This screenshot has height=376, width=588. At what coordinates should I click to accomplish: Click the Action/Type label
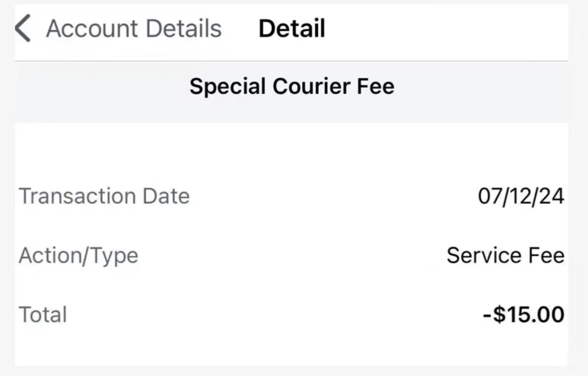[78, 256]
